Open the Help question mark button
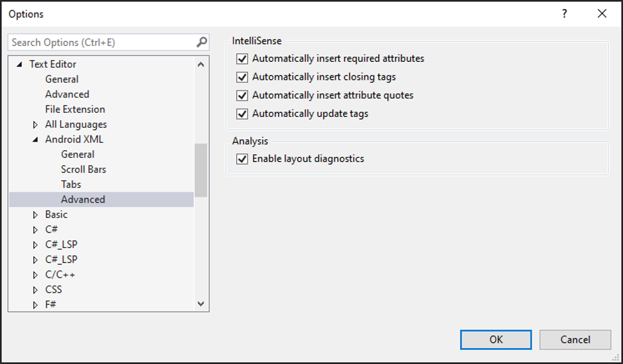Viewport: 623px width, 364px height. 564,14
